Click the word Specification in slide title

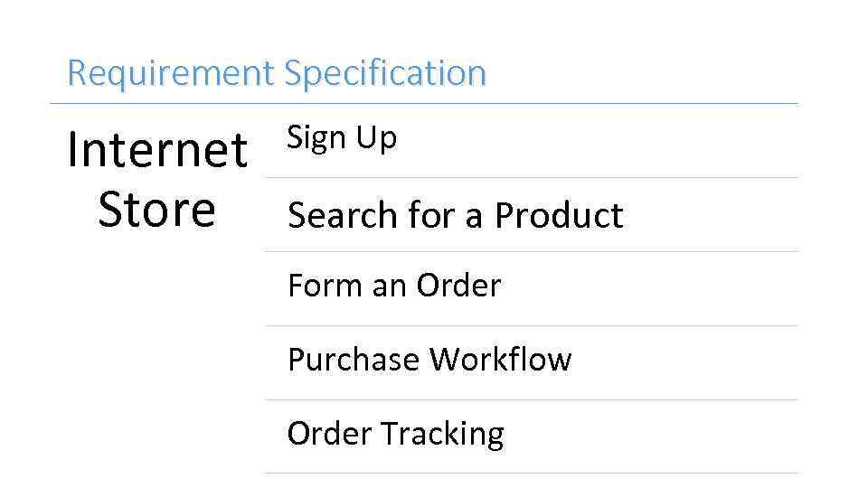pyautogui.click(x=384, y=72)
